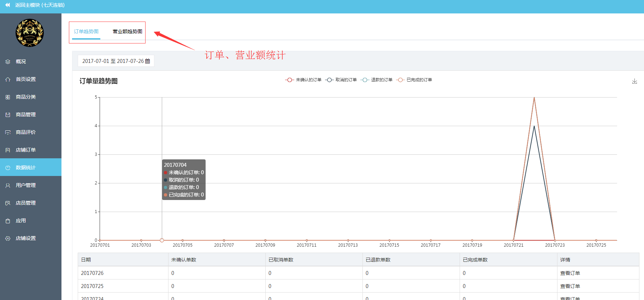Click the 商品分类 grid icon
644x300 pixels.
[x=8, y=97]
